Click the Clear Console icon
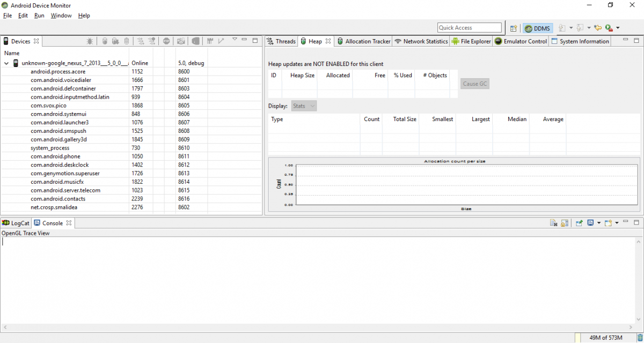 pos(553,223)
